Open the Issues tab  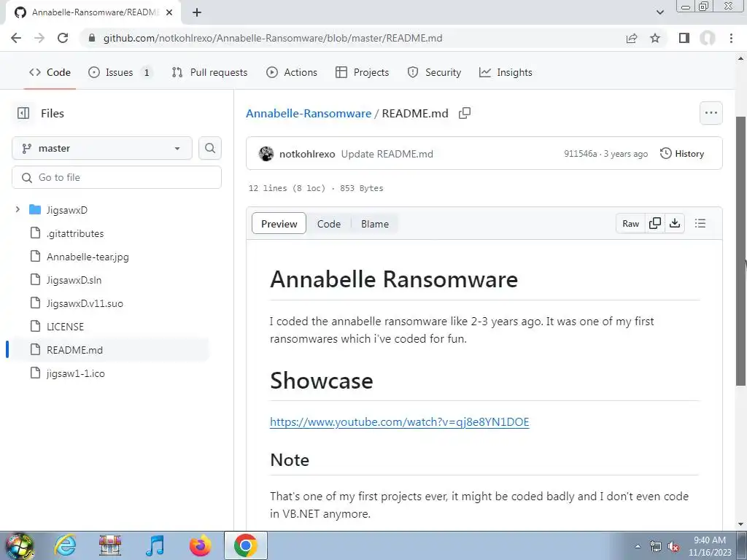coord(120,72)
